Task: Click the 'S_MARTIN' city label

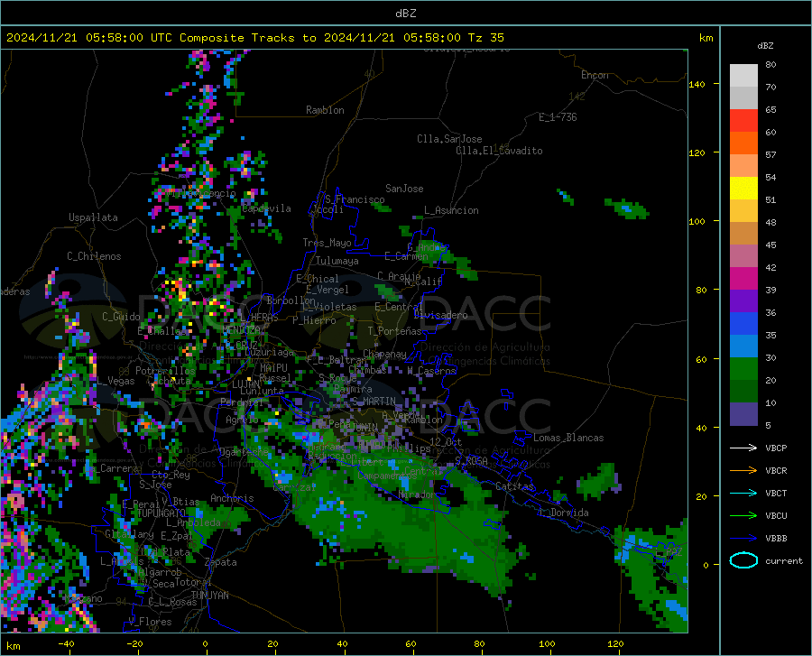Action: [x=374, y=402]
